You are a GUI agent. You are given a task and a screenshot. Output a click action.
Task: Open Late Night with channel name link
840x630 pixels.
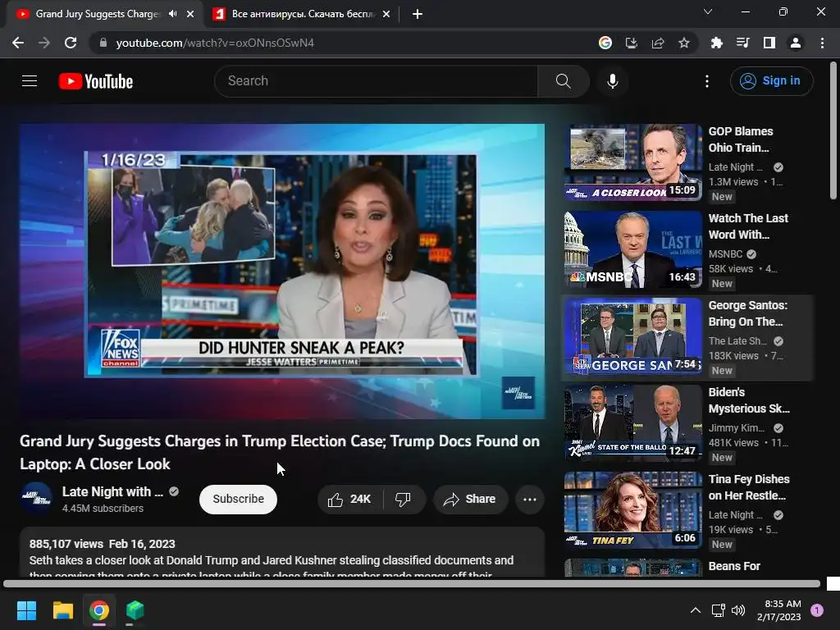[x=112, y=492]
